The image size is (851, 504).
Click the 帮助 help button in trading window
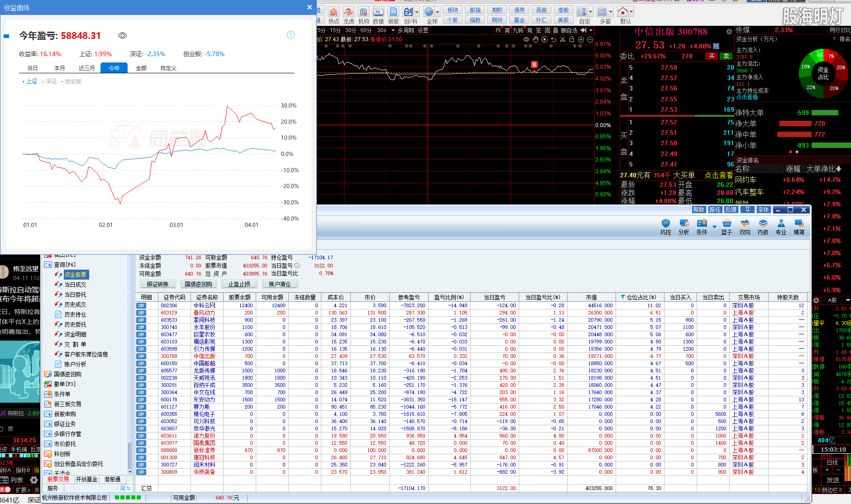coord(698,209)
